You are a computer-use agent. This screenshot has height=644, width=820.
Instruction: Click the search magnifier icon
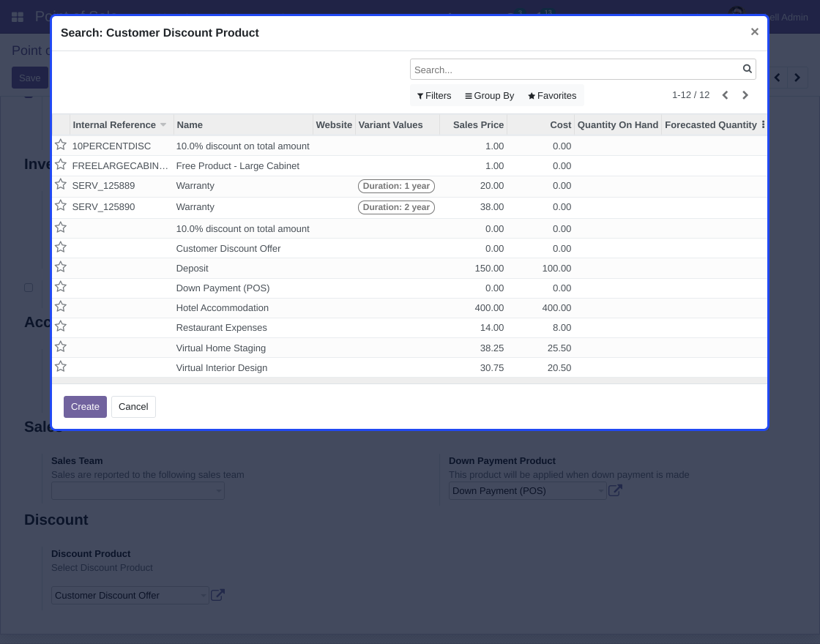coord(748,69)
